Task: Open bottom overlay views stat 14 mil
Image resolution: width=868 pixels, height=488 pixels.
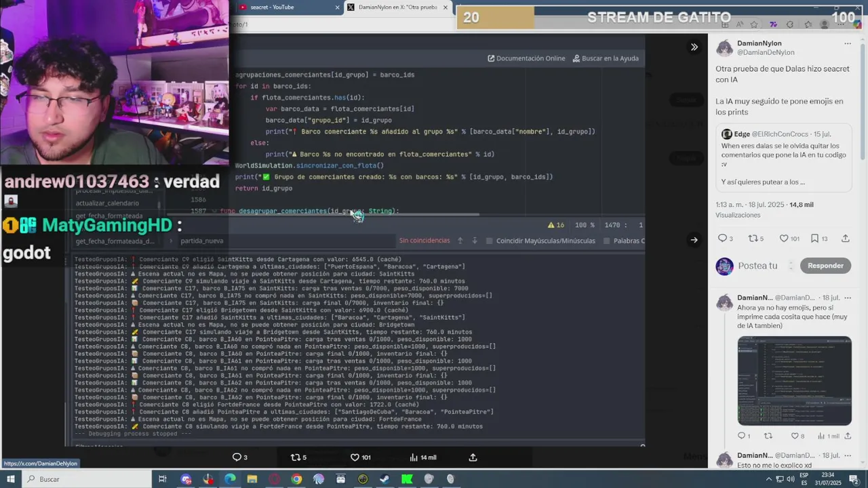Action: pyautogui.click(x=423, y=457)
